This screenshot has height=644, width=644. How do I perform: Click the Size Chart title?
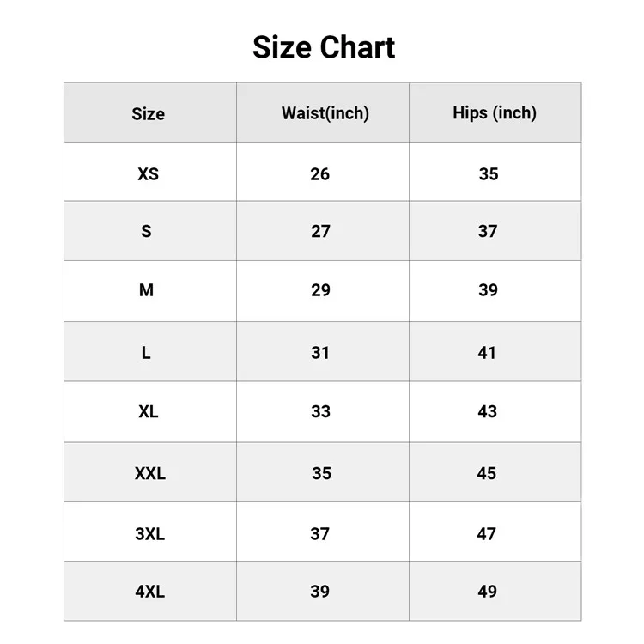coord(323,46)
